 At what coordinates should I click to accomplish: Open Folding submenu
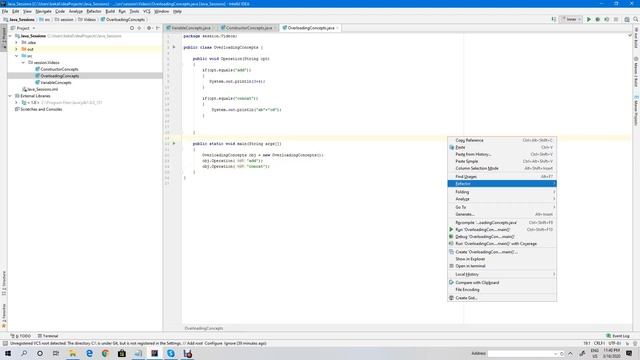click(x=502, y=192)
